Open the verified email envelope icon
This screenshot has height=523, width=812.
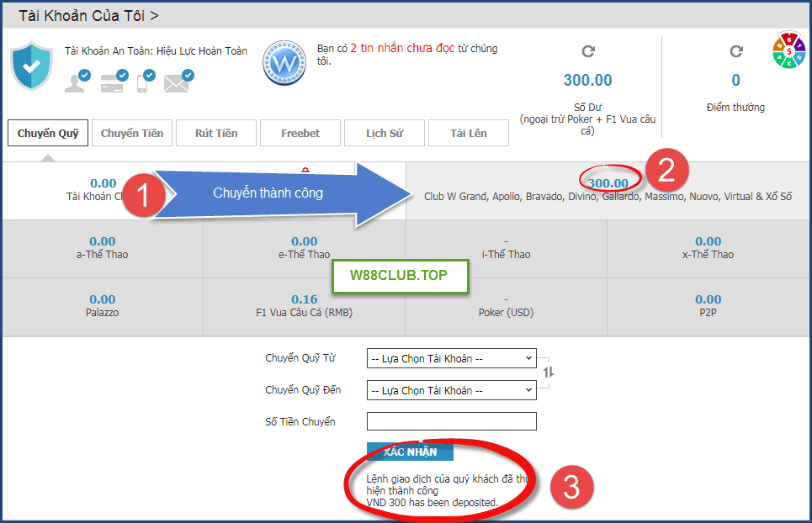pos(178,82)
